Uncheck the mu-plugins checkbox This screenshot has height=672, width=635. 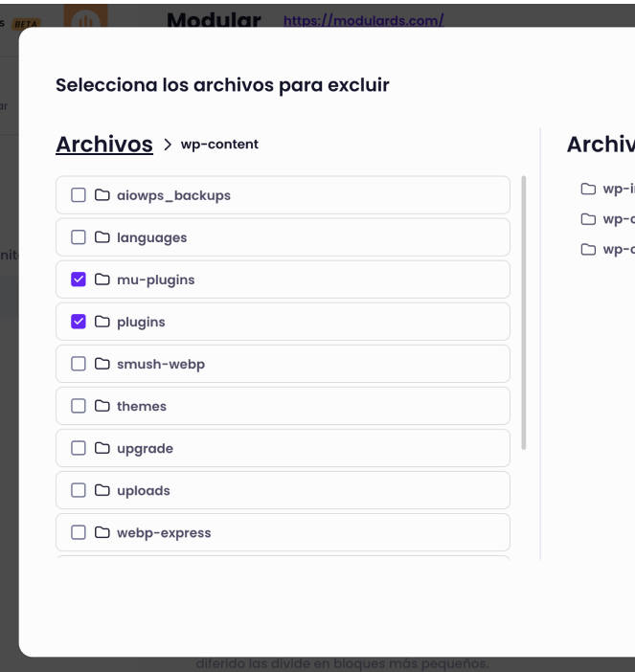pos(79,280)
